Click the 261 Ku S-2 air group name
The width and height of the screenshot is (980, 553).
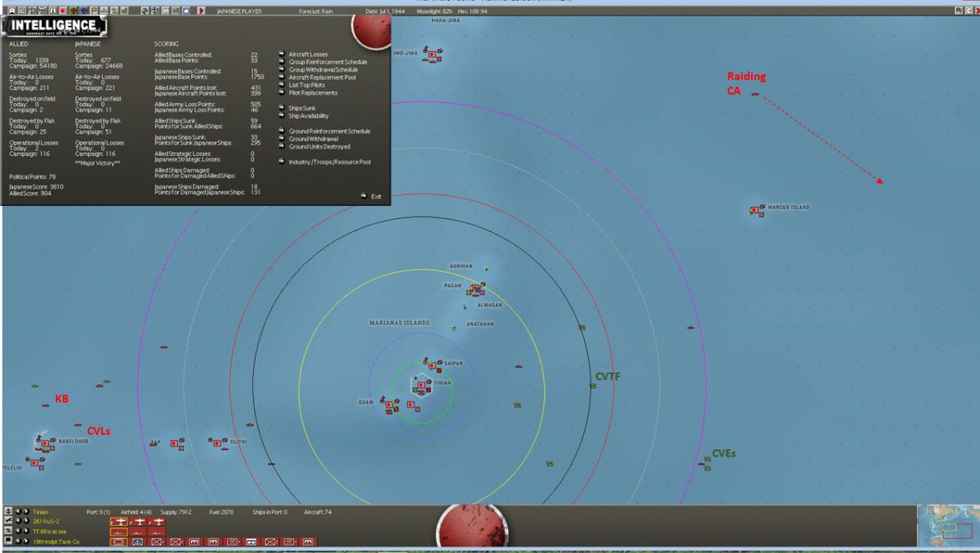click(46, 521)
